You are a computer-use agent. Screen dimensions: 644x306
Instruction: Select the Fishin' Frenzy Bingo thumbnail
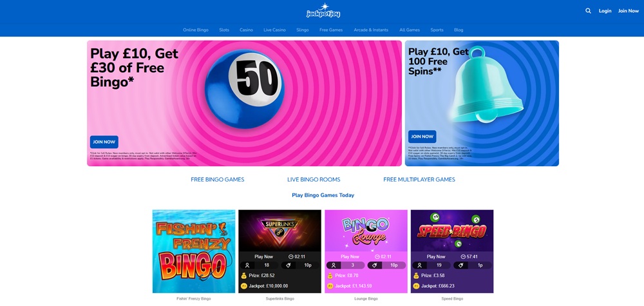coord(194,251)
